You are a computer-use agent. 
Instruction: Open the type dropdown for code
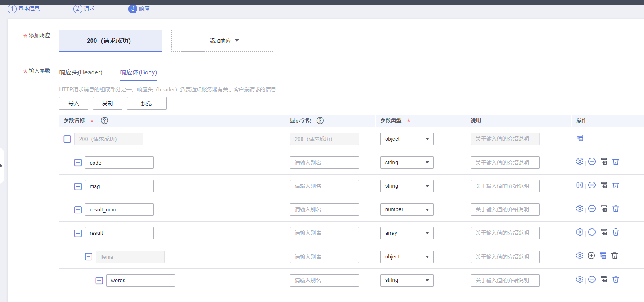point(407,163)
